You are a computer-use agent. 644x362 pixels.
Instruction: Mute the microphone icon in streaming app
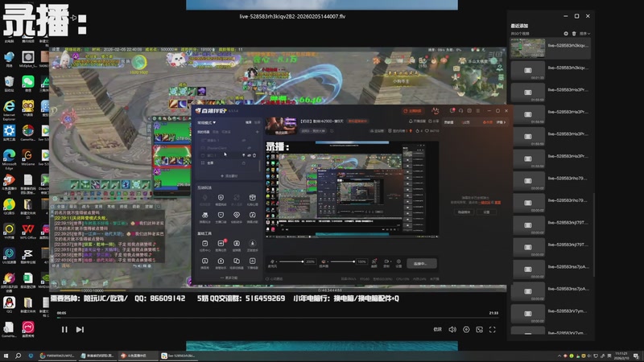(x=272, y=261)
